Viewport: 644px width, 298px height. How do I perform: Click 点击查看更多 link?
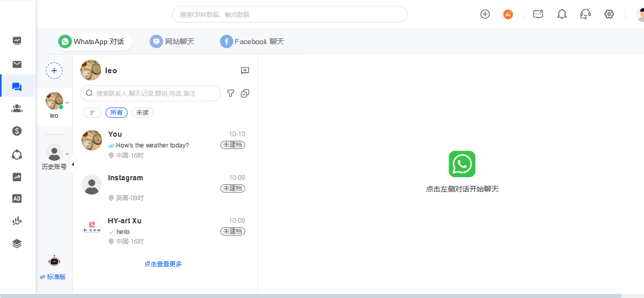163,264
